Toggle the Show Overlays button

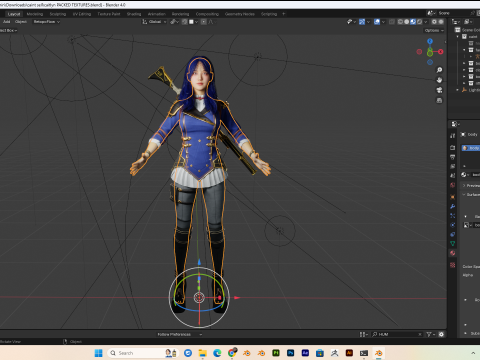coord(377,22)
